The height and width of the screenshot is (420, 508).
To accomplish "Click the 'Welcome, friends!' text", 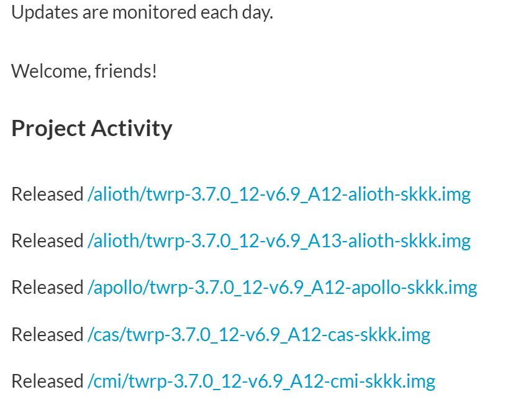I will click(x=84, y=71).
